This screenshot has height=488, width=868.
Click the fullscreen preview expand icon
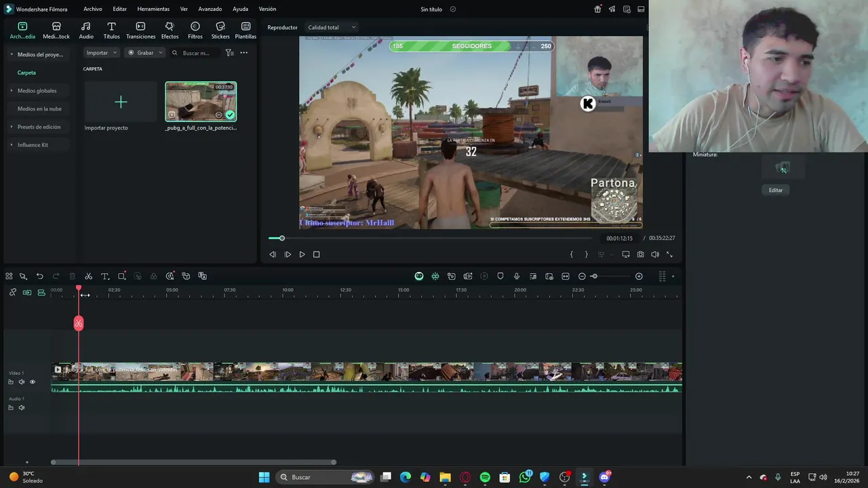click(669, 254)
